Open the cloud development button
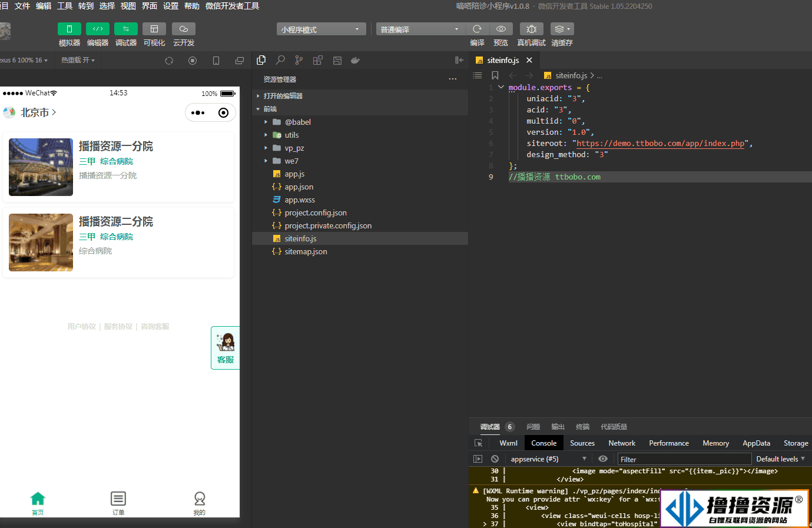This screenshot has width=812, height=528. [184, 29]
